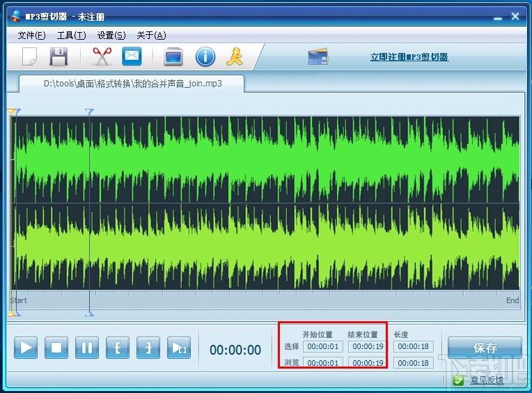This screenshot has width=532, height=393.
Task: Click the 选择 length field 00:00:18
Action: tap(413, 346)
